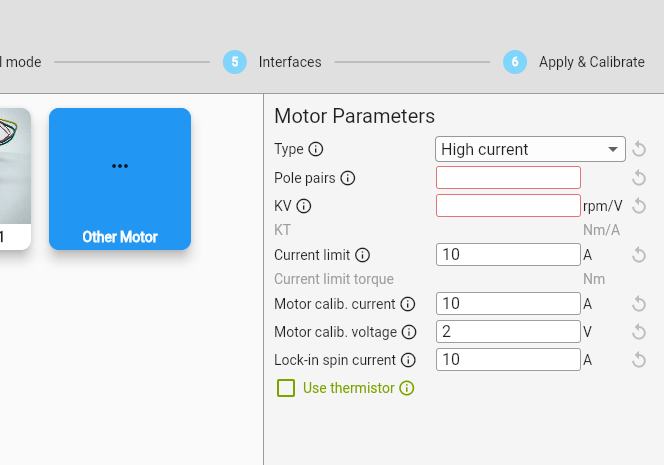Revert Motor calib. current value

[x=639, y=304]
